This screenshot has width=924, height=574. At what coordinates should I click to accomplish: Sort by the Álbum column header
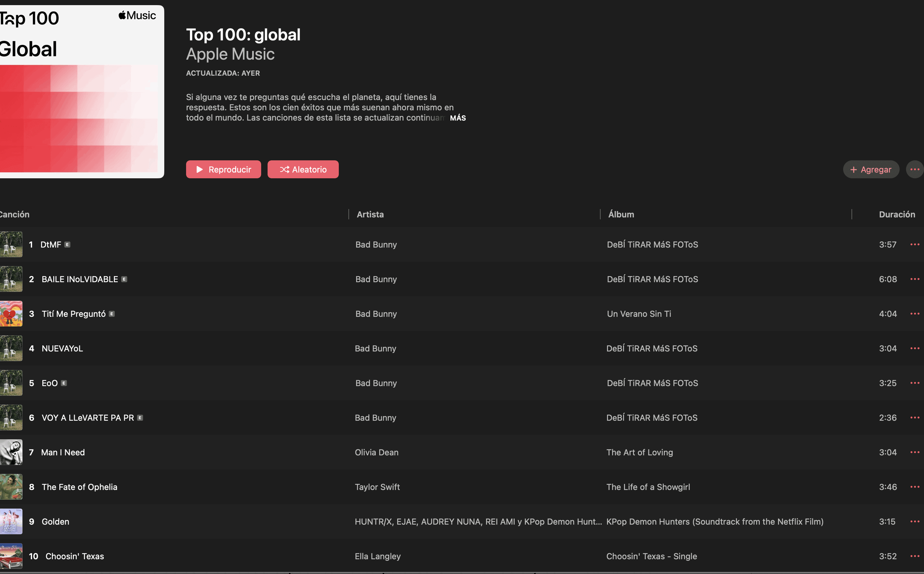coord(621,215)
